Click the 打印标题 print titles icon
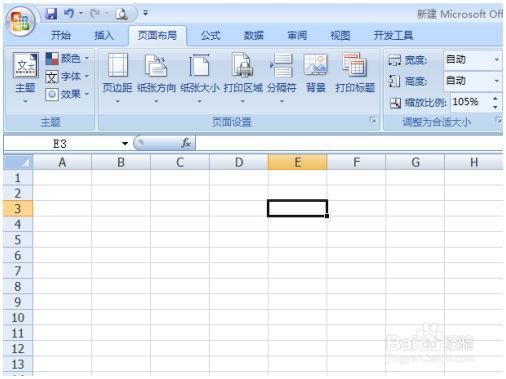 pos(355,72)
